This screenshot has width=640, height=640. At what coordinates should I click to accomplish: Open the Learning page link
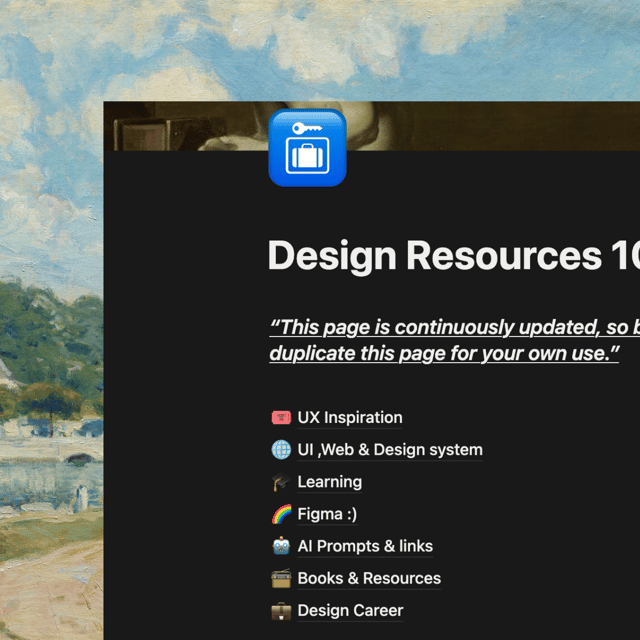click(x=329, y=482)
